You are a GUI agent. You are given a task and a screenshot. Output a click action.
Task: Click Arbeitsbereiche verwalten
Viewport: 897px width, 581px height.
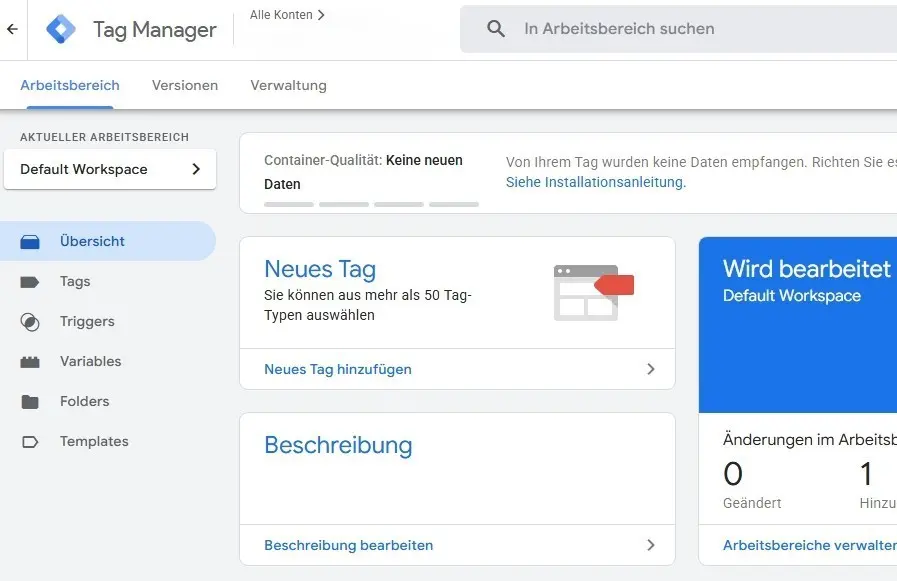808,545
